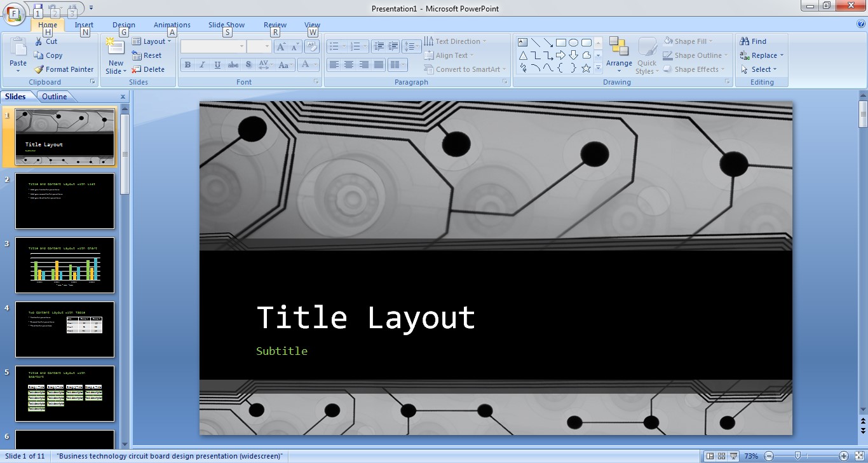The width and height of the screenshot is (868, 463).
Task: Toggle bold formatting
Action: pyautogui.click(x=187, y=64)
